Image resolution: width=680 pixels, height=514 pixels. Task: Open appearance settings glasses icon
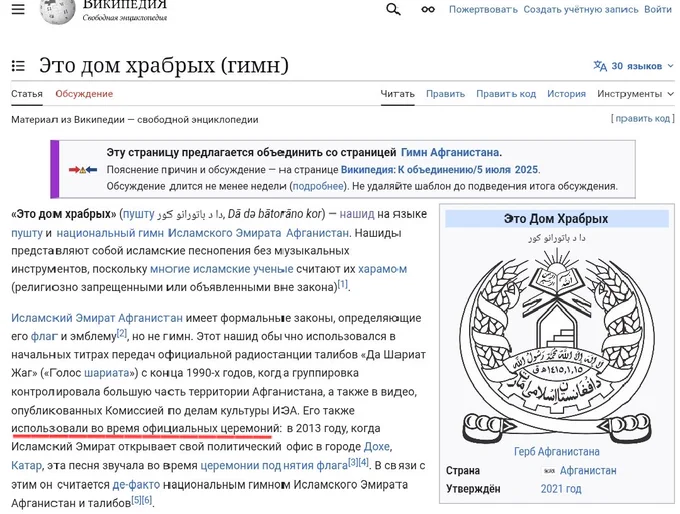coord(428,9)
